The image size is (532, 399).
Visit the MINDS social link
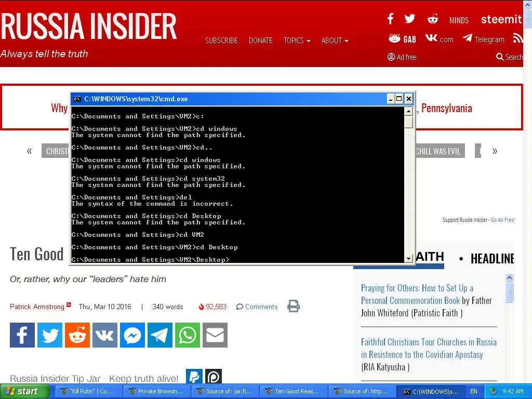459,20
